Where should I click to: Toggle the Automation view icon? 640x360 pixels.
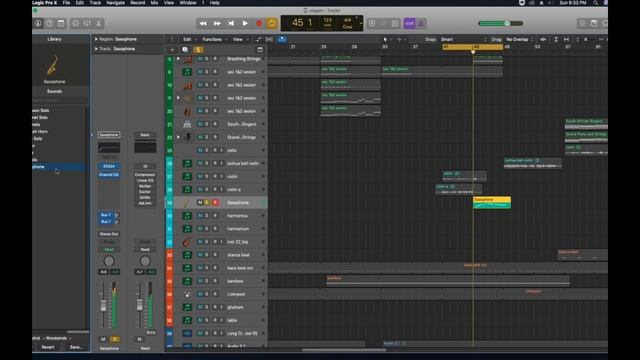pyautogui.click(x=258, y=40)
